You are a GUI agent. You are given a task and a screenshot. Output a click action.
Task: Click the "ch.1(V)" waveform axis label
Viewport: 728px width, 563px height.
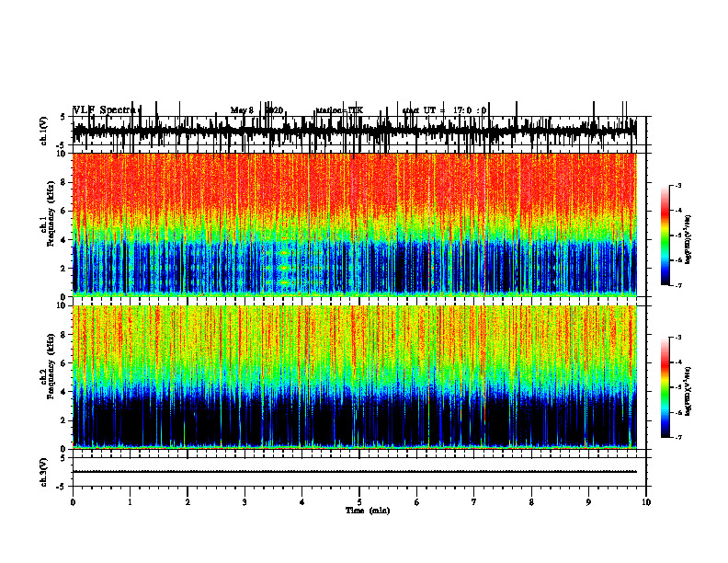[x=44, y=131]
